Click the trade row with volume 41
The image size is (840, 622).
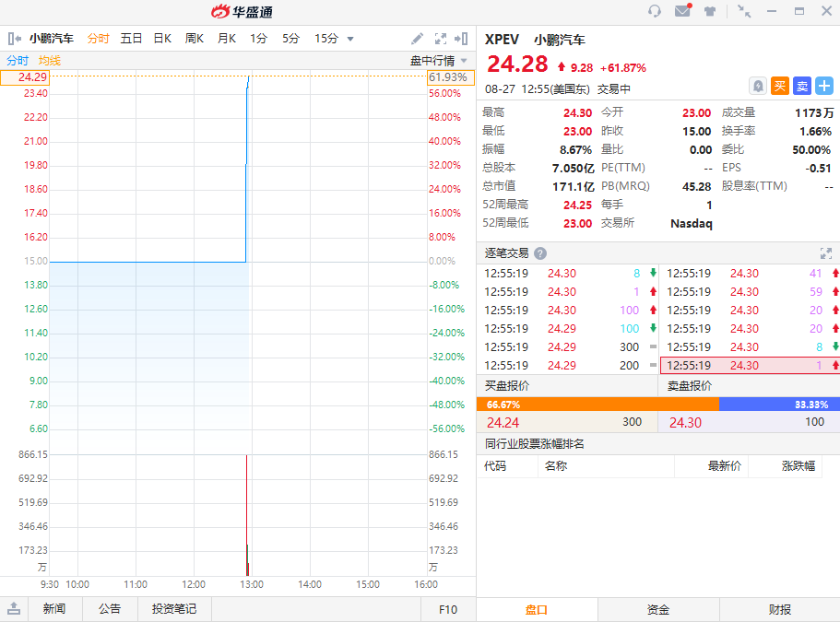pyautogui.click(x=750, y=274)
